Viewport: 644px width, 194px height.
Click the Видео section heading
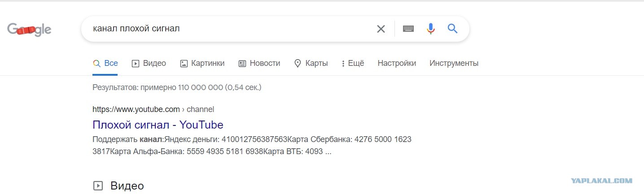point(127,185)
